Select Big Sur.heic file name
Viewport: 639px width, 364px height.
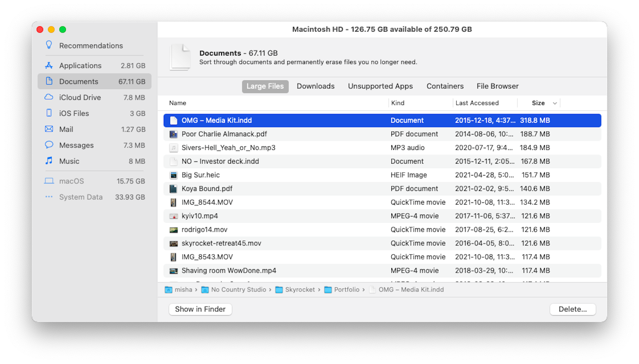click(201, 175)
